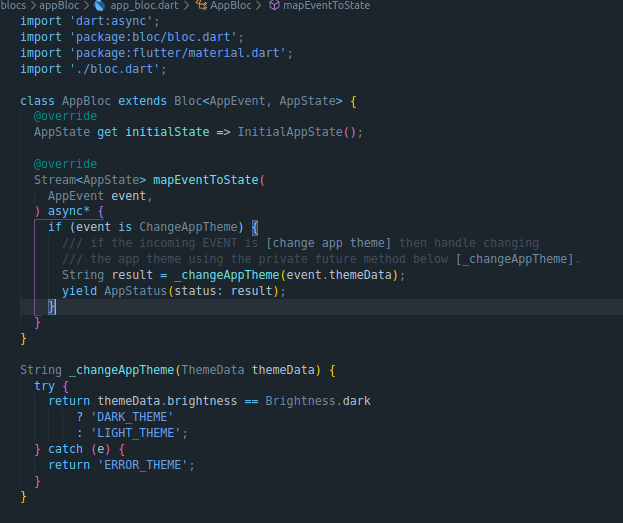Click the extends keyword

(x=142, y=101)
